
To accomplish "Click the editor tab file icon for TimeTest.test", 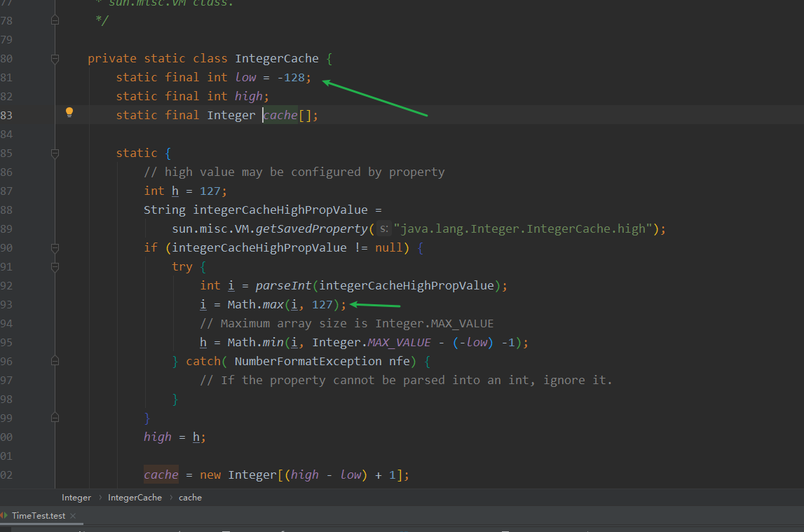I will click(x=5, y=515).
